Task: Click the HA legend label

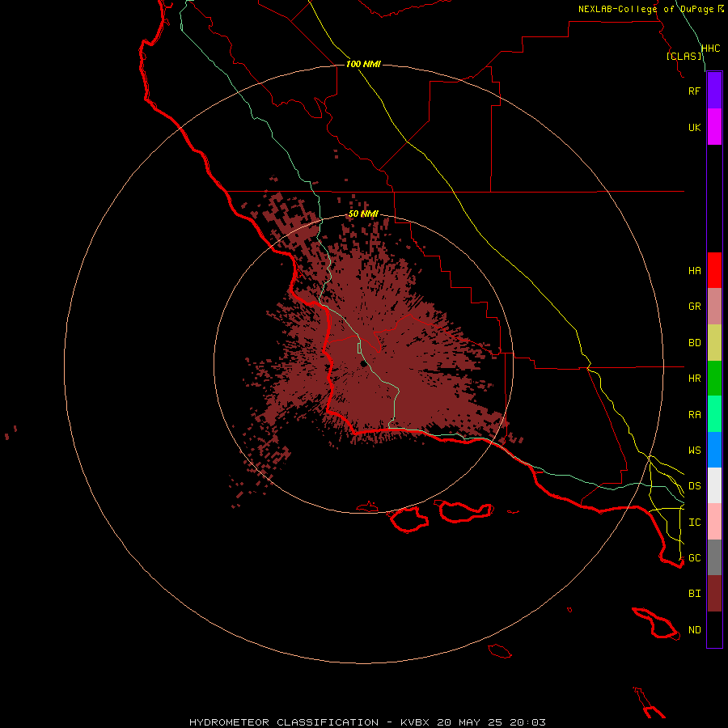Action: [694, 271]
